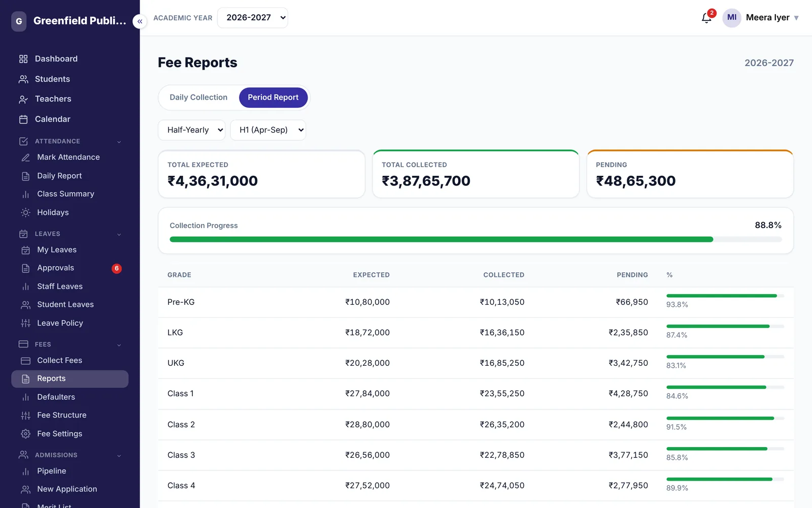Image resolution: width=812 pixels, height=508 pixels.
Task: Click the MI user avatar
Action: click(731, 18)
